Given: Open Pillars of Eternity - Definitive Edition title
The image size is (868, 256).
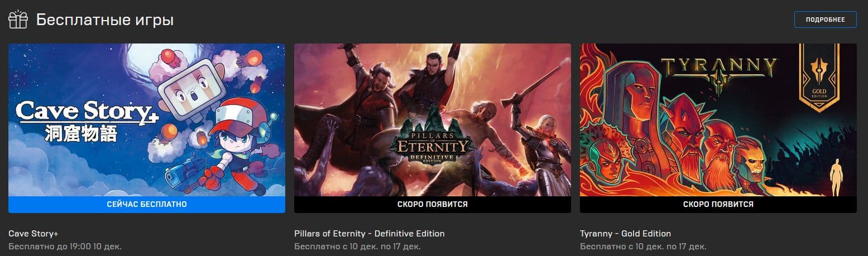Looking at the screenshot, I should [370, 234].
